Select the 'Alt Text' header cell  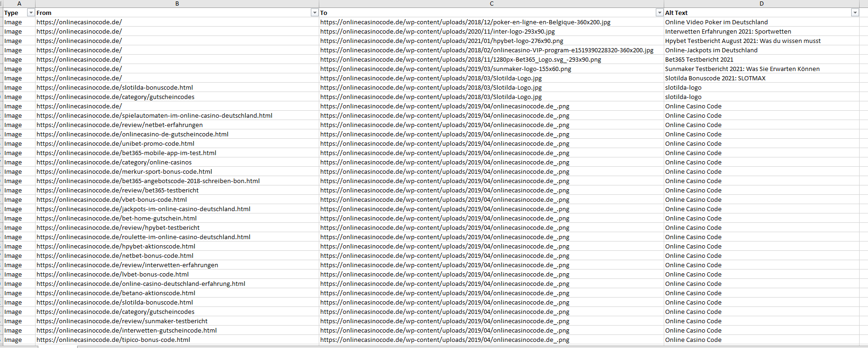(x=676, y=13)
